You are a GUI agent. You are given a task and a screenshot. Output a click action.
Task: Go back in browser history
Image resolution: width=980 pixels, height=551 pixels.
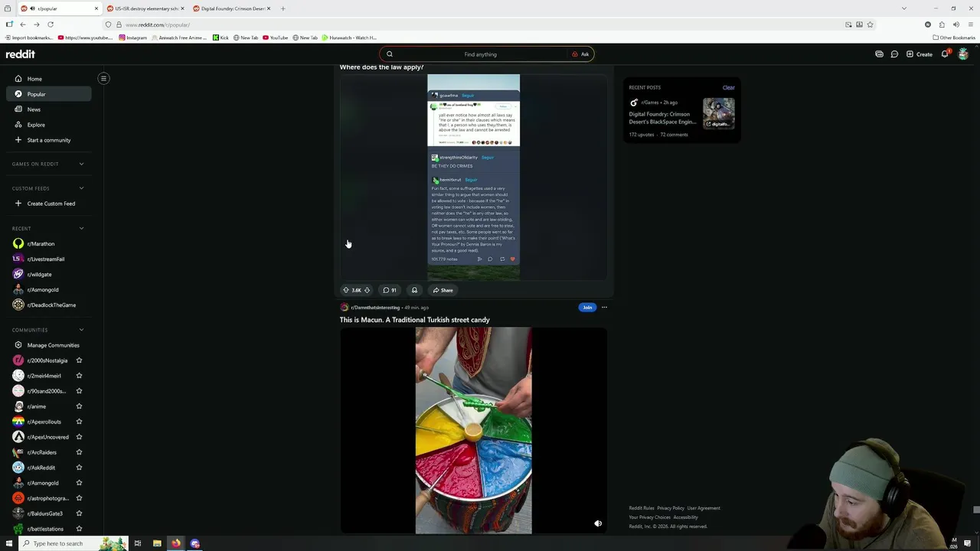pos(23,24)
